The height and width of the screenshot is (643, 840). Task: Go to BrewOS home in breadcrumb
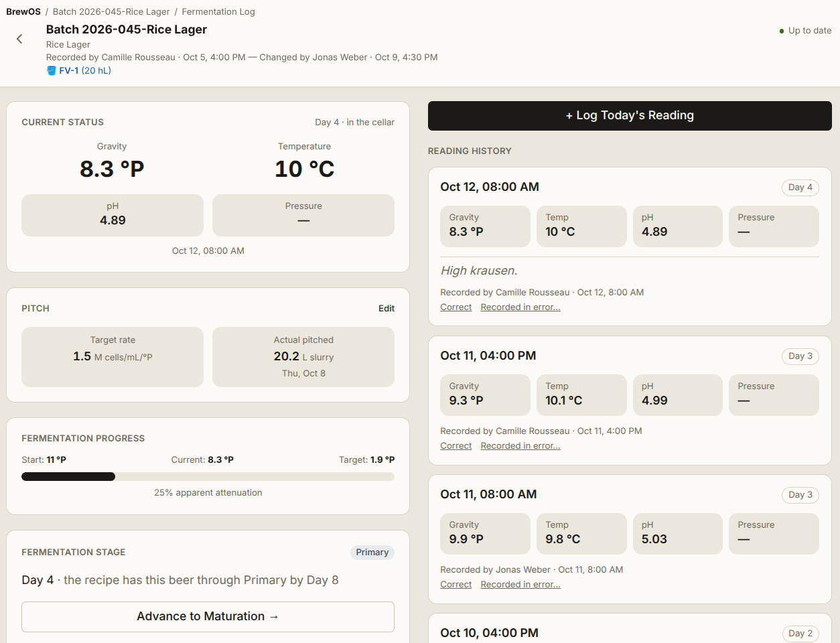(23, 11)
